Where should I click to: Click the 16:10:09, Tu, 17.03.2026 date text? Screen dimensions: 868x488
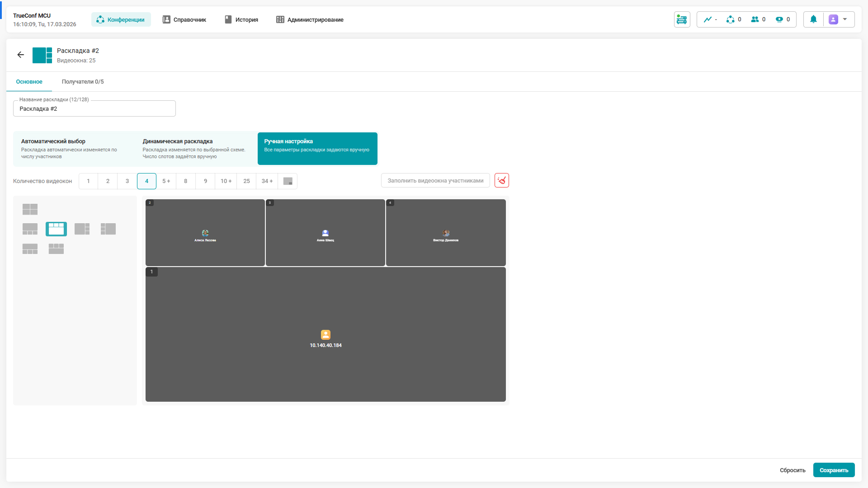(x=45, y=24)
